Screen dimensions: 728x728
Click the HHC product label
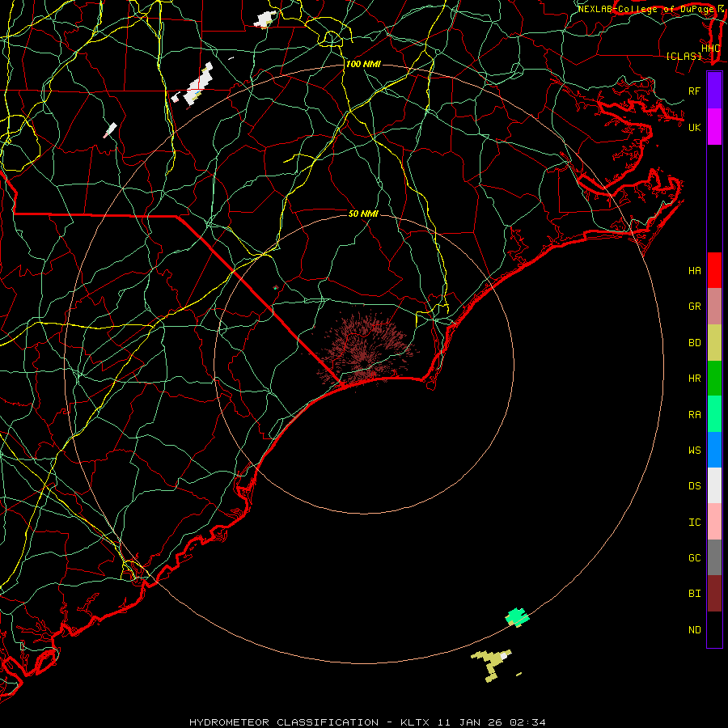pos(711,49)
